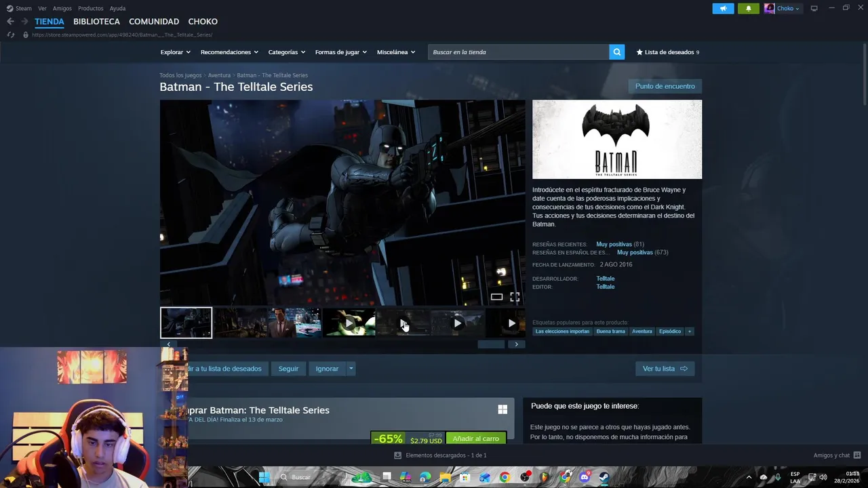The height and width of the screenshot is (488, 868).
Task: Expand the Explorar dropdown
Action: pyautogui.click(x=176, y=52)
